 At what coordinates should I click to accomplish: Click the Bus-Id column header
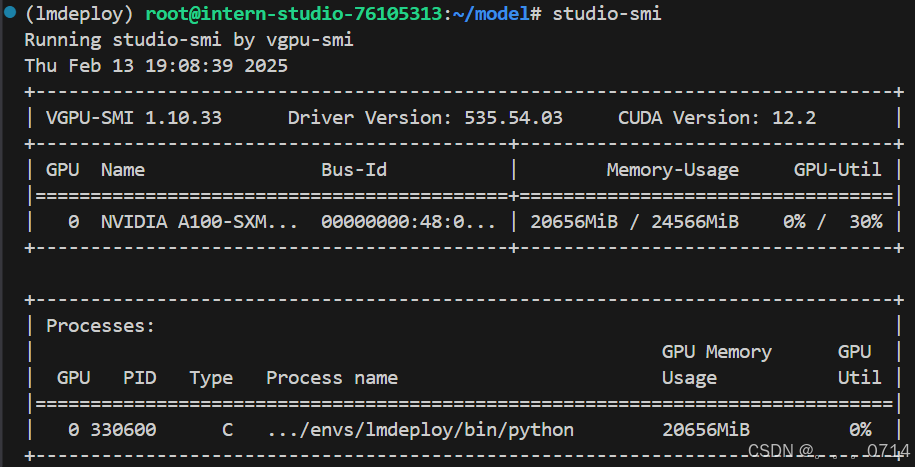354,170
